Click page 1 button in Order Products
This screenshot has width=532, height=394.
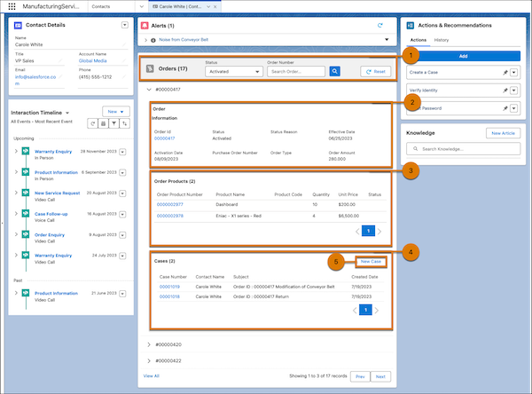pos(368,231)
